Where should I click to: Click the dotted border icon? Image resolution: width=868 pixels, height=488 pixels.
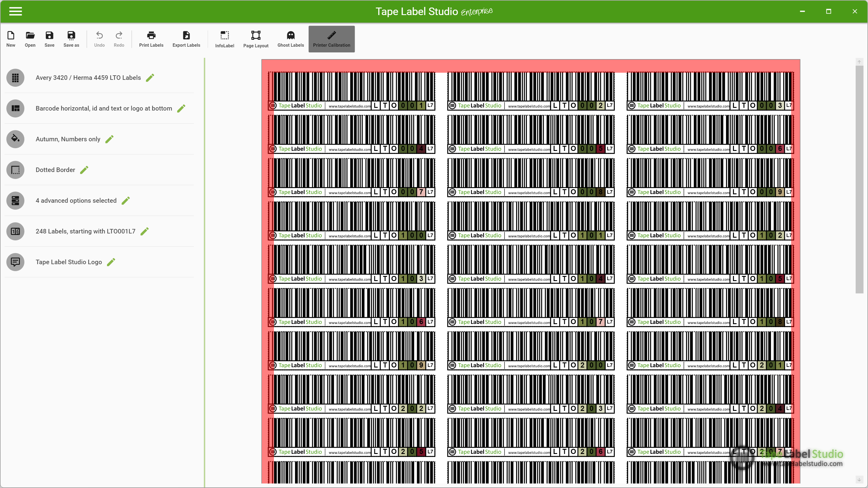[15, 170]
